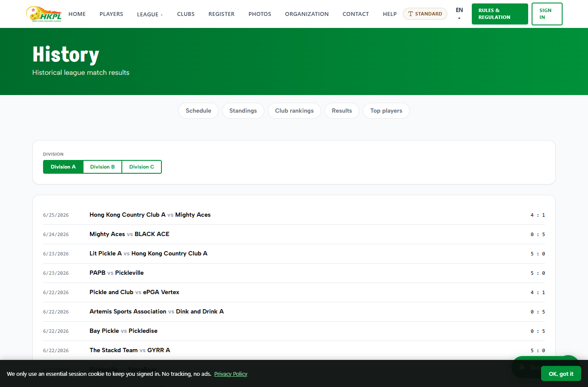Screen dimensions: 588x387
Task: Click the score of PAPB vs Pickleville
Action: coord(538,273)
